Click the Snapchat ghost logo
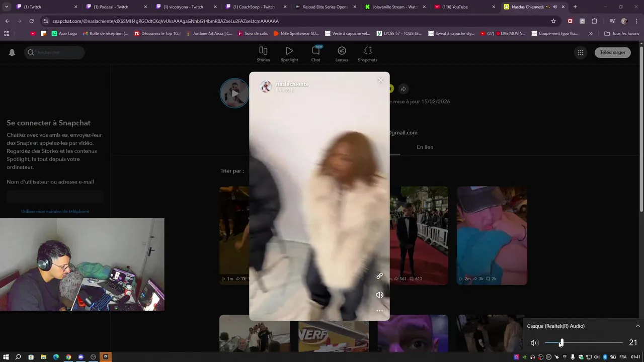Screen dimensions: 644x362 pos(12,52)
